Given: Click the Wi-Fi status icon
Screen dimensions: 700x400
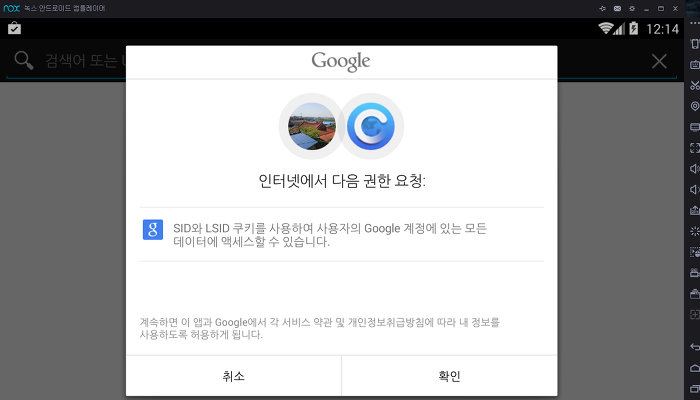Looking at the screenshot, I should [x=605, y=28].
